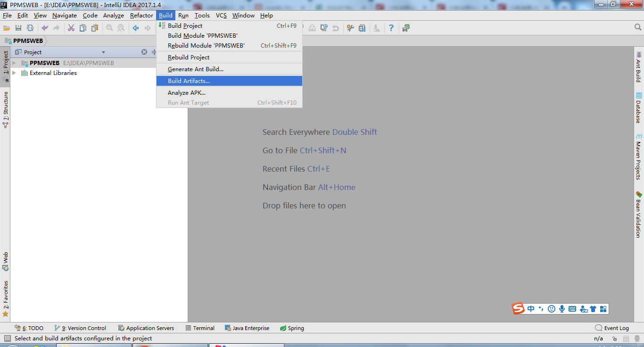
Task: Open the Run menu
Action: click(x=183, y=16)
